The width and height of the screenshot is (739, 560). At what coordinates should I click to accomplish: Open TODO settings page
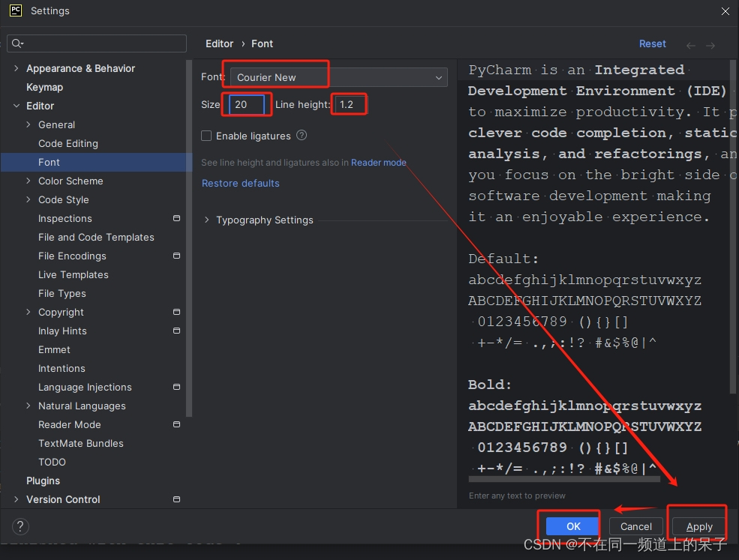tap(52, 462)
